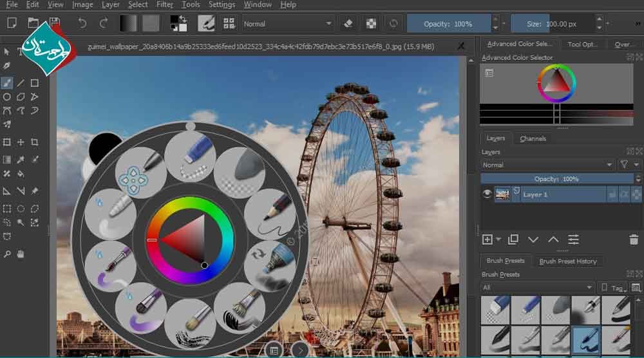Adjust Layers panel Opacity 100% slider
The height and width of the screenshot is (358, 644).
(x=557, y=178)
